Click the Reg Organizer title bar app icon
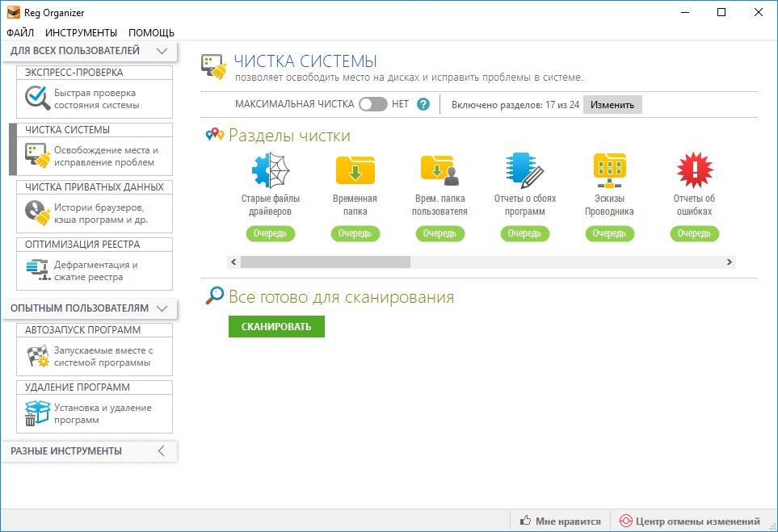Viewport: 778px width, 532px height. click(14, 12)
